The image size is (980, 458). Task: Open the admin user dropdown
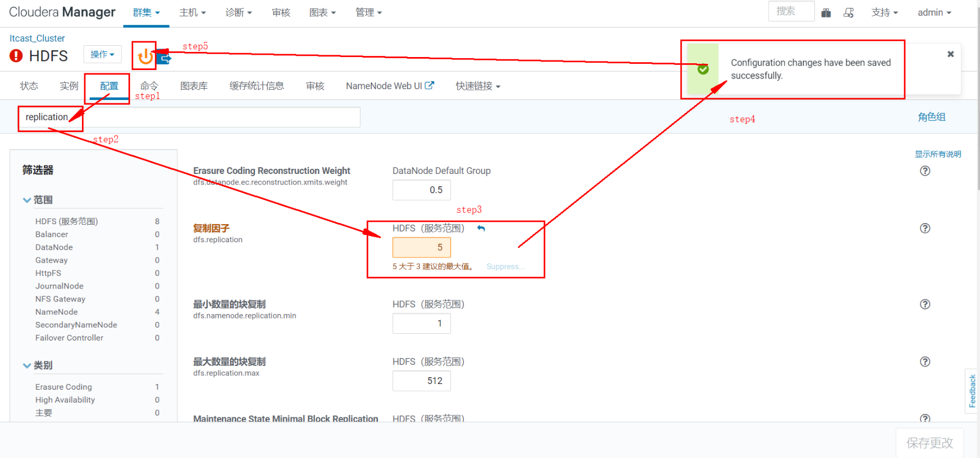935,12
